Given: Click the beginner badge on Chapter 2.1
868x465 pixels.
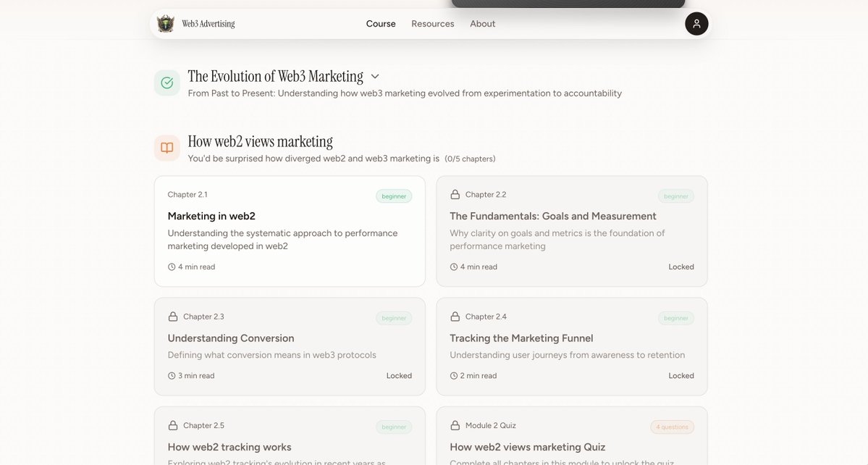Looking at the screenshot, I should coord(394,196).
